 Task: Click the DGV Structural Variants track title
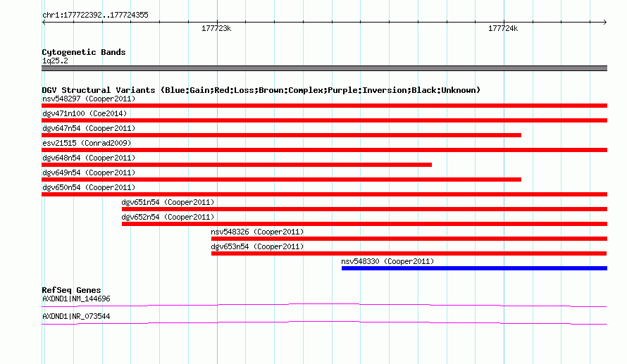pyautogui.click(x=261, y=90)
